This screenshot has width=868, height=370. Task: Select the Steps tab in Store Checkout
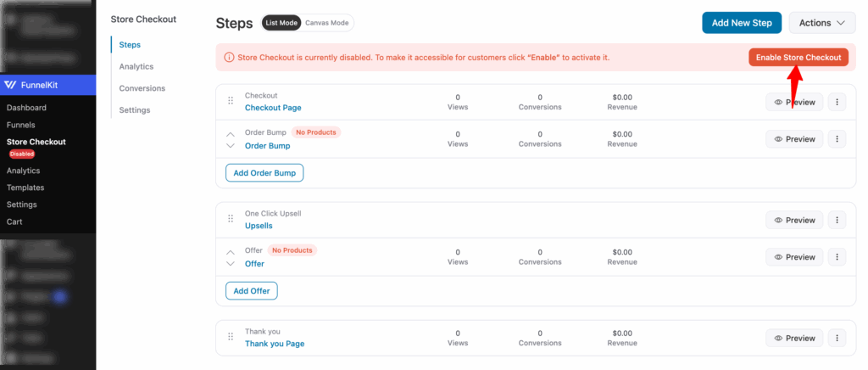point(130,45)
